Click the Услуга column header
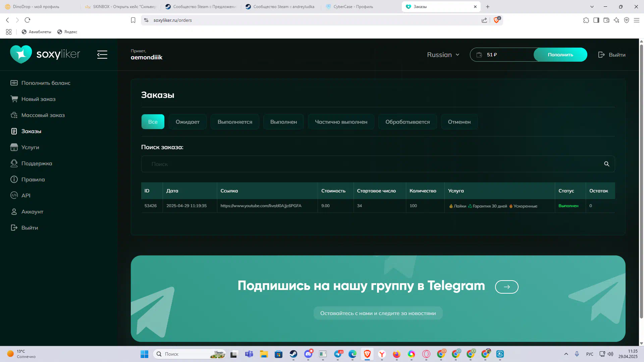The image size is (644, 362). tap(456, 191)
